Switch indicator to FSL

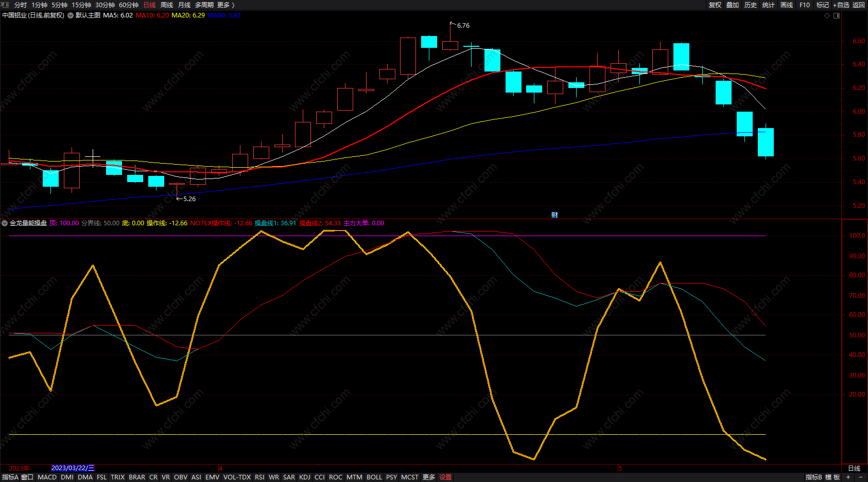(102, 477)
